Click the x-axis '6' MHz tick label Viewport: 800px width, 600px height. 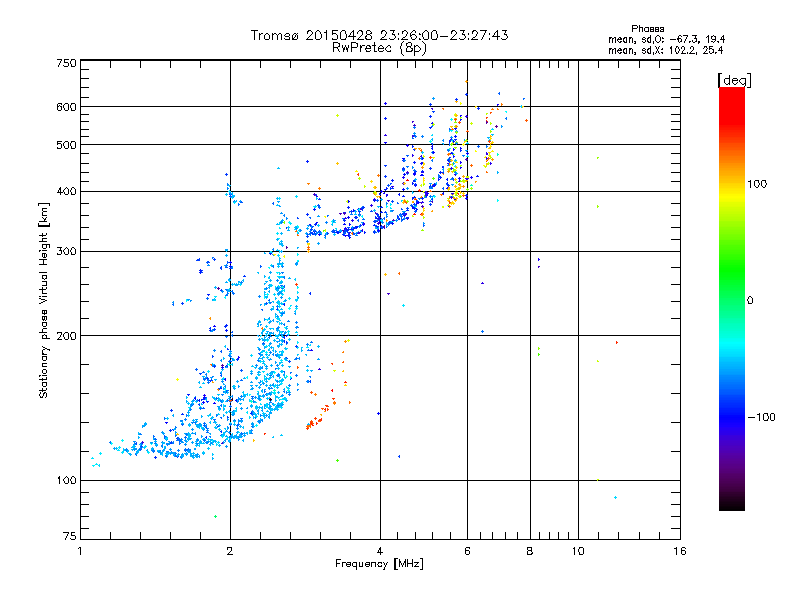tap(467, 551)
